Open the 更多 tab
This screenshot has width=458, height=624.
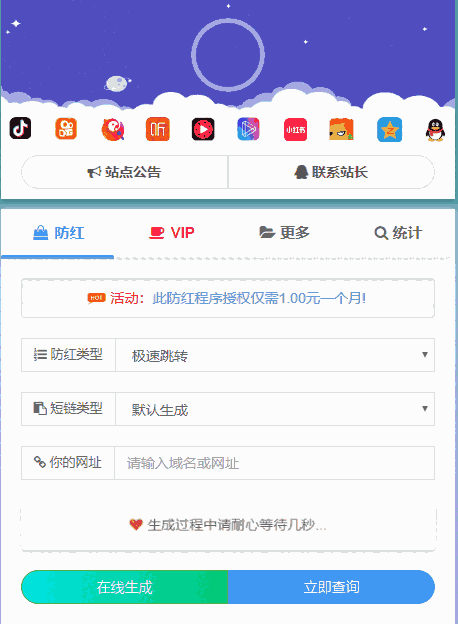[285, 233]
